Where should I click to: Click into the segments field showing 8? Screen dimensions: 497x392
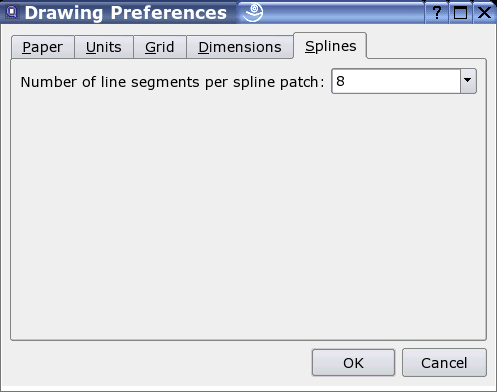pos(396,81)
